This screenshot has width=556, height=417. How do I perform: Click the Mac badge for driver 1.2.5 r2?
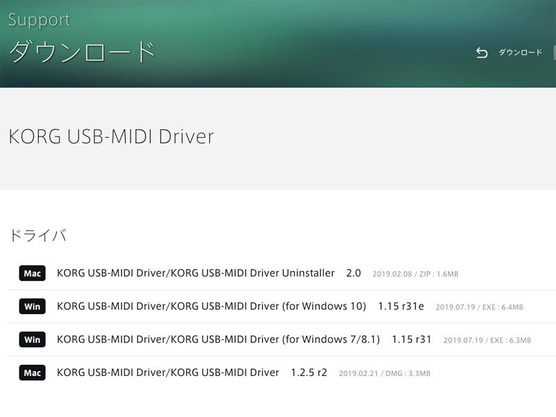pyautogui.click(x=32, y=373)
